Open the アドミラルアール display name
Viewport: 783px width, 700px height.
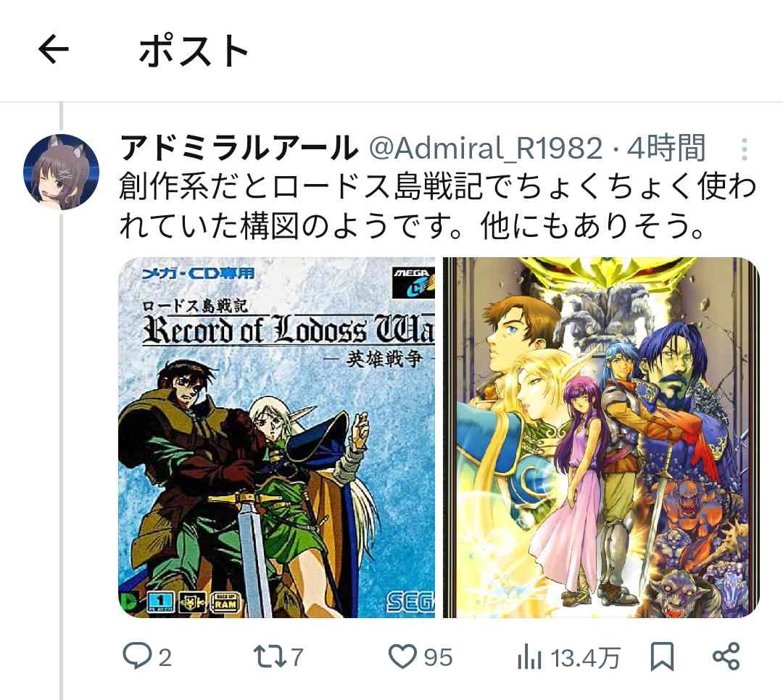click(239, 149)
